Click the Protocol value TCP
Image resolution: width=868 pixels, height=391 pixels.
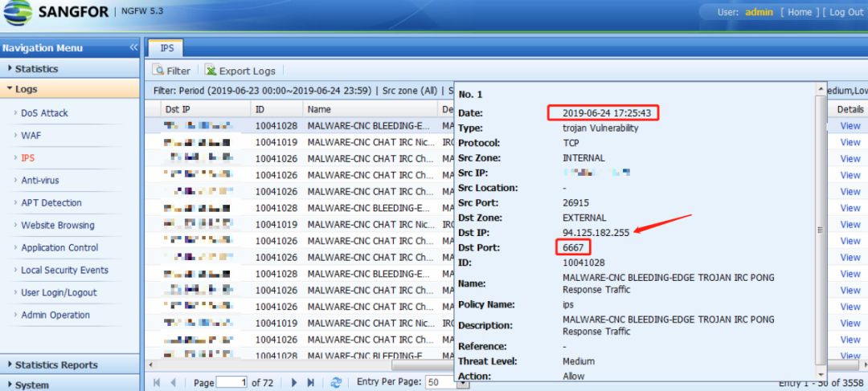pyautogui.click(x=571, y=143)
